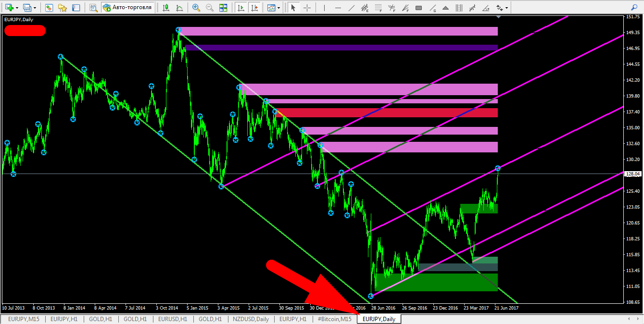Click the 10 Jul 2013 date label
This screenshot has height=324, width=644.
click(x=13, y=308)
